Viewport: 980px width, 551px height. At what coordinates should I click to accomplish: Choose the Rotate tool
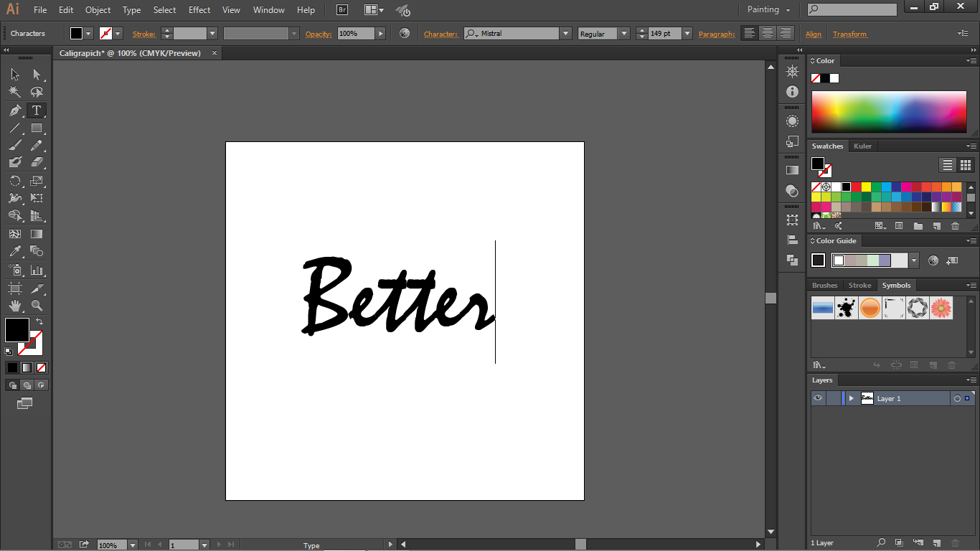[x=15, y=181]
